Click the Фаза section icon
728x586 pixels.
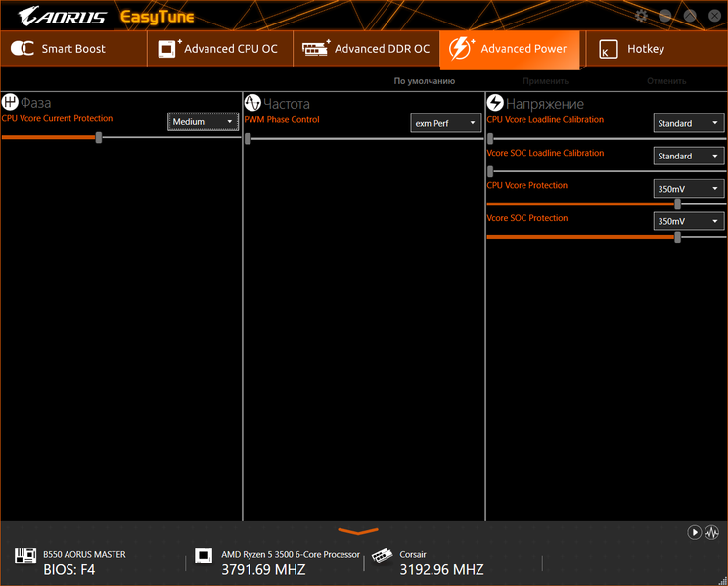(10, 101)
